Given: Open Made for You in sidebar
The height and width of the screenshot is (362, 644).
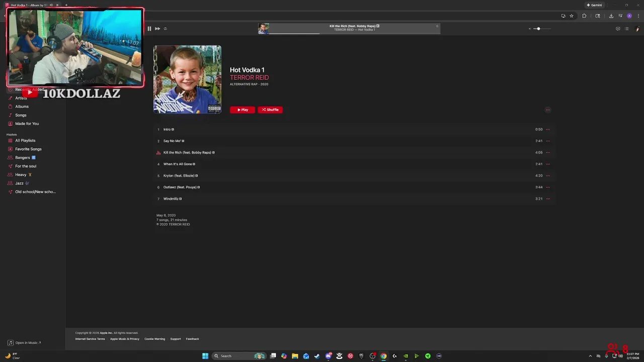Looking at the screenshot, I should pyautogui.click(x=27, y=124).
